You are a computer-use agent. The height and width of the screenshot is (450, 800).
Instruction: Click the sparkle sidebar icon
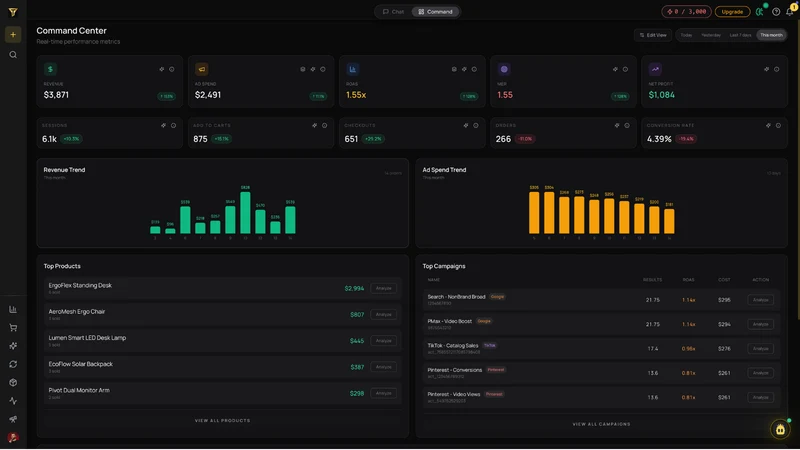[13, 346]
